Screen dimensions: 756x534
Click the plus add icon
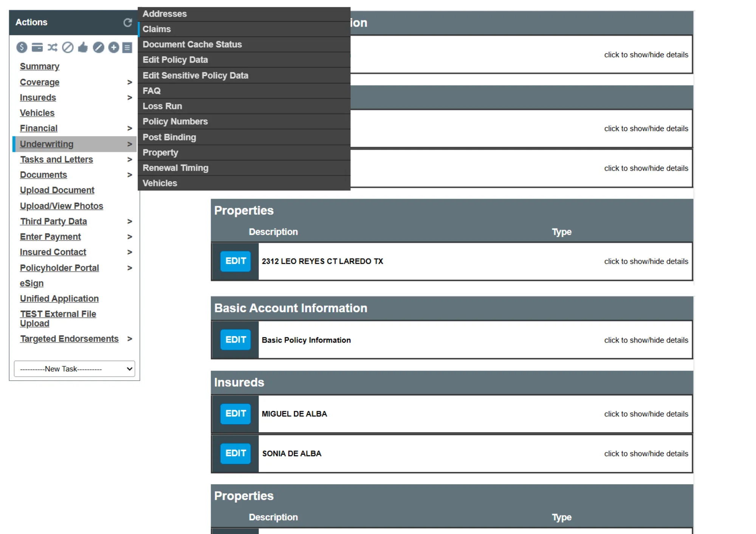point(113,48)
